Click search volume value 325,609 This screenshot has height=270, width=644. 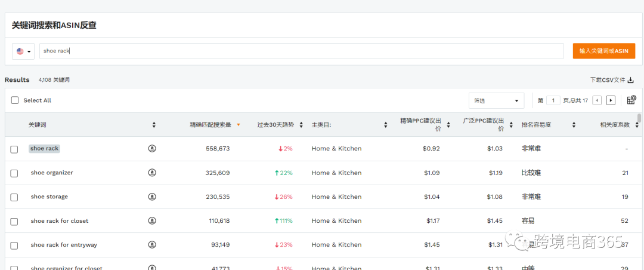[x=218, y=173]
